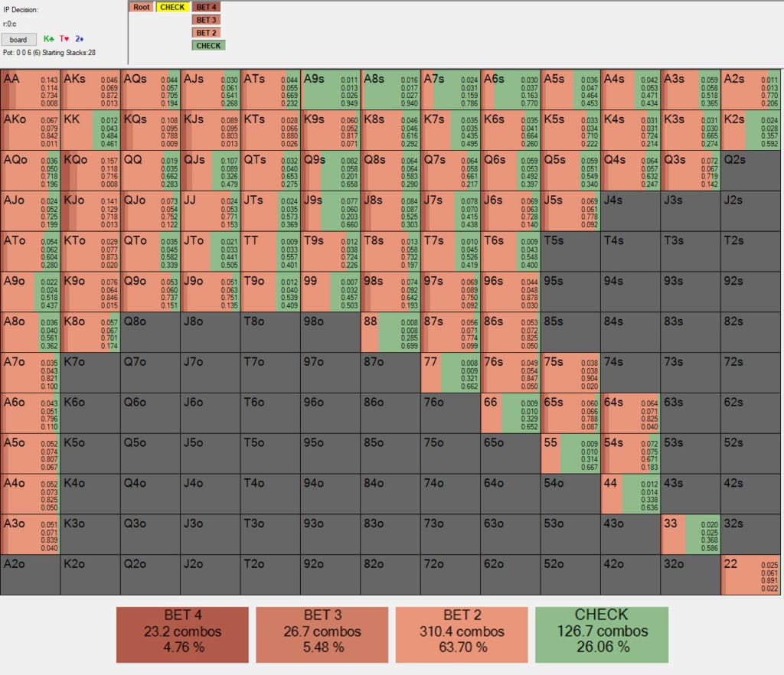Click the BET 4 23.2 combos summary box
Viewport: 784px width, 675px height.
point(182,634)
